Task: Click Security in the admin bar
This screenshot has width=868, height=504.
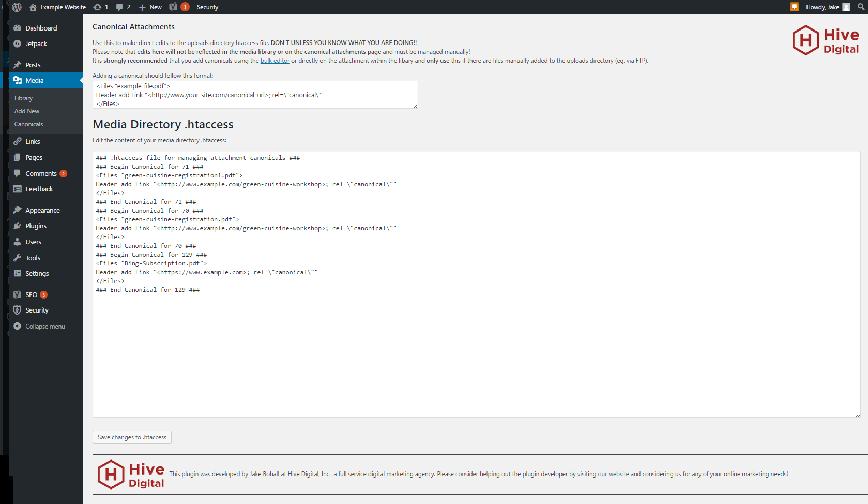Action: pyautogui.click(x=207, y=7)
